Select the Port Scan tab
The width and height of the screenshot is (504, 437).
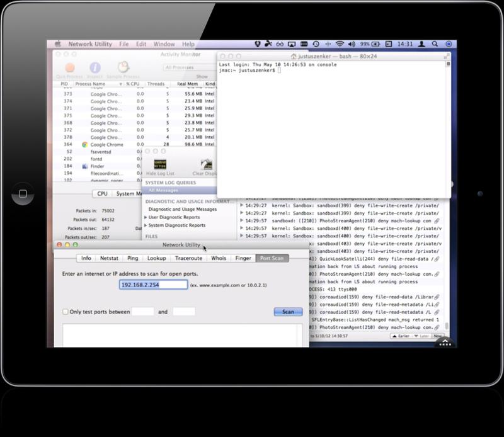pyautogui.click(x=272, y=258)
